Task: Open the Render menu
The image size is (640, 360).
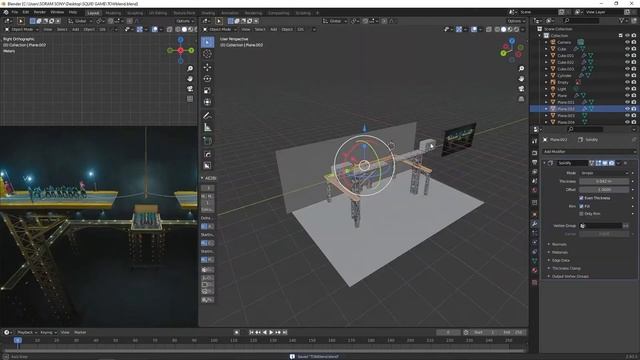Action: pos(40,12)
